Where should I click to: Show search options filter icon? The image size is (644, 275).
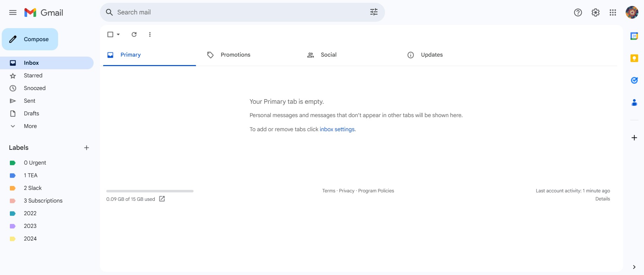click(374, 12)
